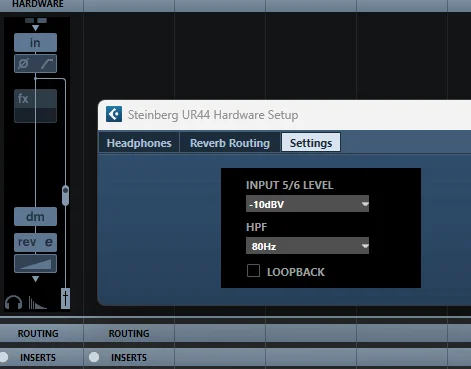Viewport: 471px width, 369px height.
Task: Open reverb edit 'e' button
Action: click(49, 242)
